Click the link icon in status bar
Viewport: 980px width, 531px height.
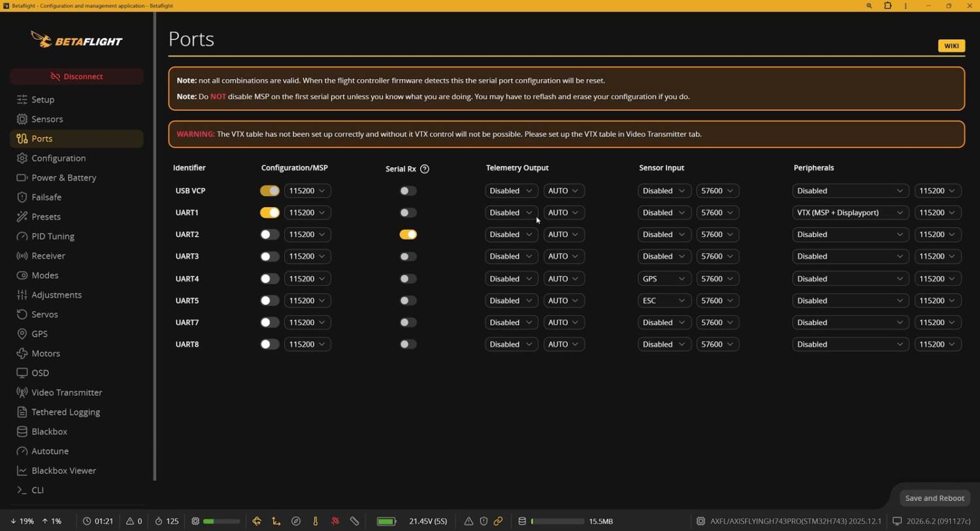tap(498, 521)
